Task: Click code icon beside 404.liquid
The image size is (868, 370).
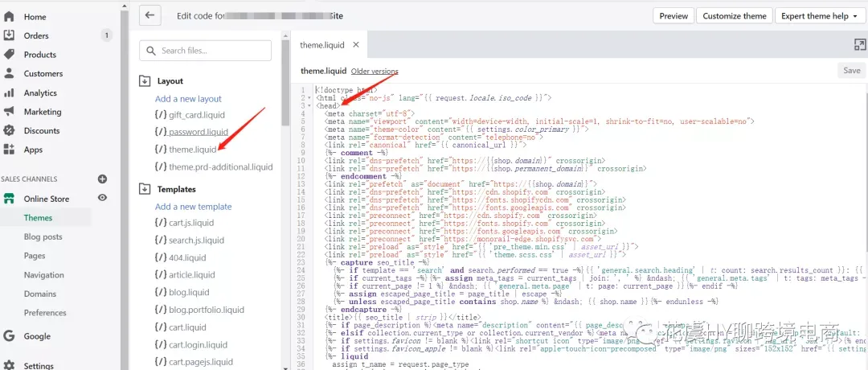Action: click(x=161, y=257)
